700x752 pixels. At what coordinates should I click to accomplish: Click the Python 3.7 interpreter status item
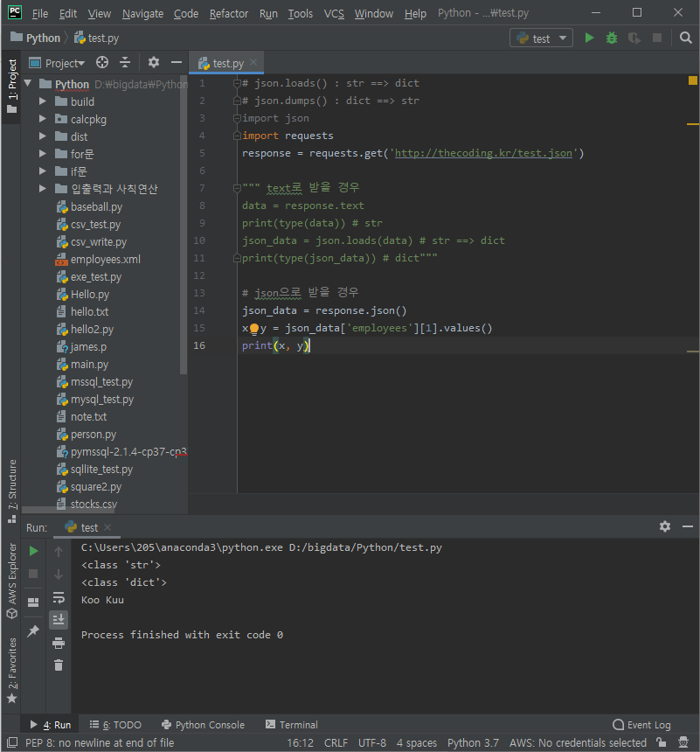tap(473, 743)
